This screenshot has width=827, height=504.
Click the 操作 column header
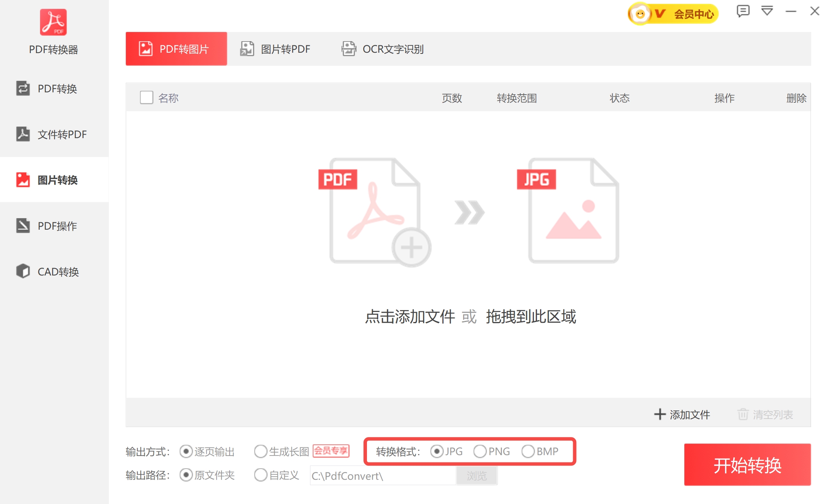point(725,98)
